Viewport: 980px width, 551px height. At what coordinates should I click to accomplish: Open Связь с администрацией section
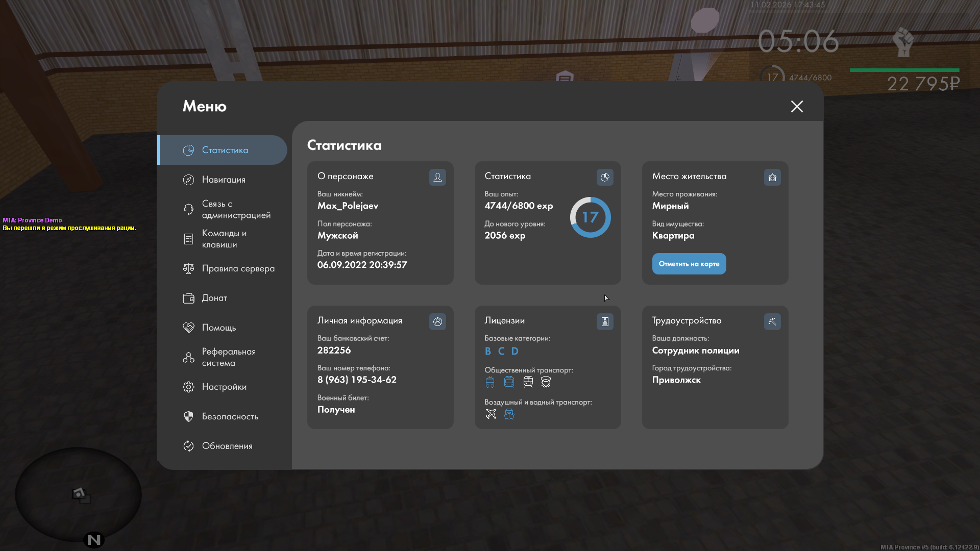pos(235,209)
